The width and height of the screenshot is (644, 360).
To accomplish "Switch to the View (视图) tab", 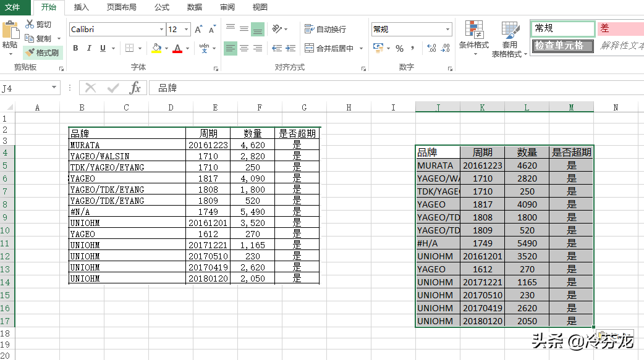I will point(260,7).
